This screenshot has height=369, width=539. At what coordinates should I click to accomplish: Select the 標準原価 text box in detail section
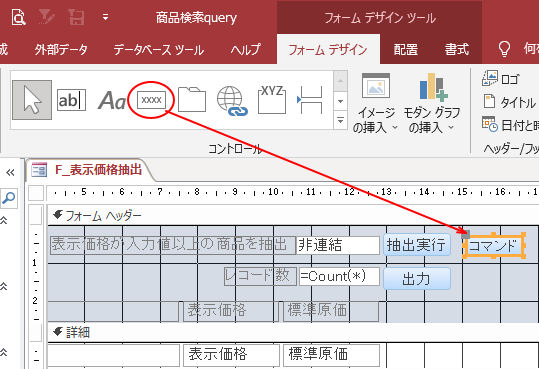(x=331, y=355)
